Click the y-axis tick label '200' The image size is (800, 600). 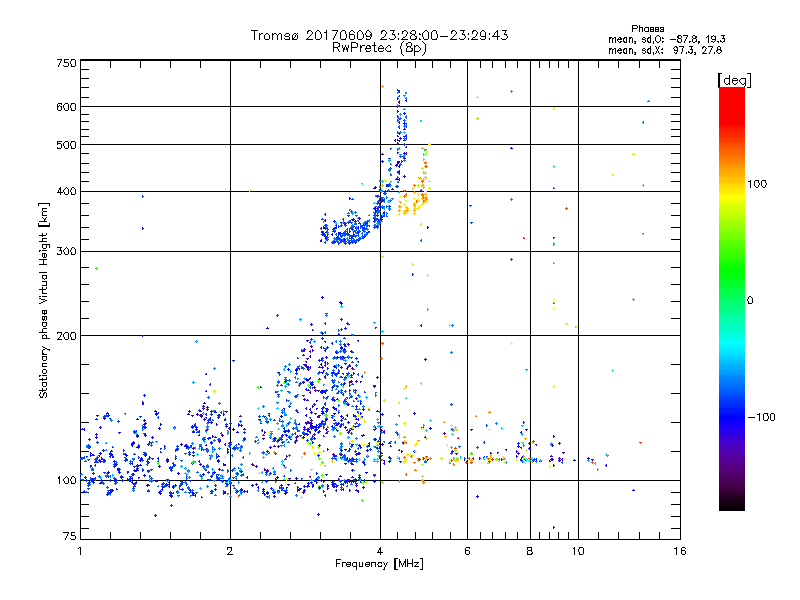tap(67, 336)
